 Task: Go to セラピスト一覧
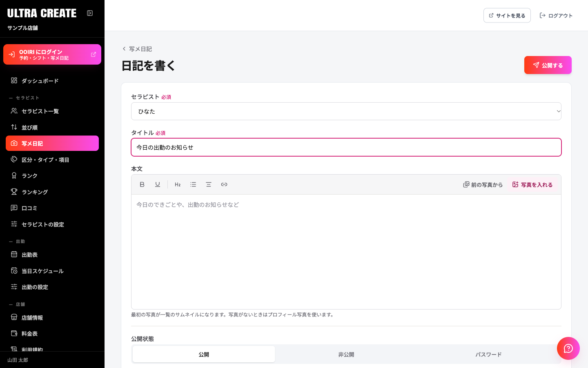pyautogui.click(x=52, y=111)
